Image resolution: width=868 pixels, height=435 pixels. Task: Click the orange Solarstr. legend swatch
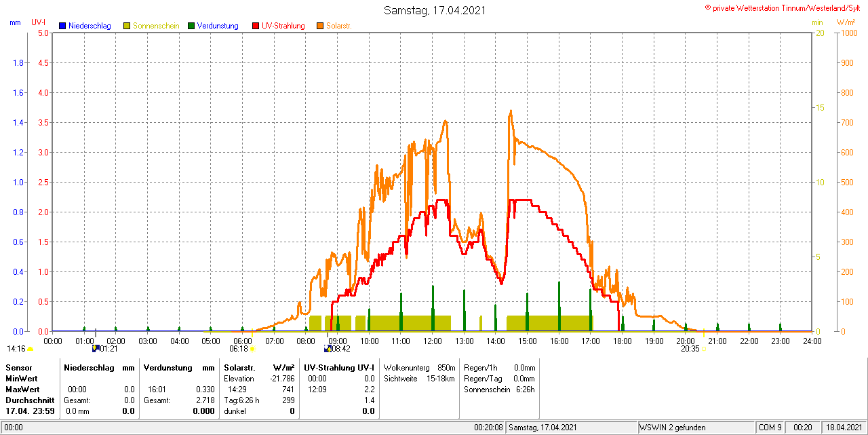[320, 26]
